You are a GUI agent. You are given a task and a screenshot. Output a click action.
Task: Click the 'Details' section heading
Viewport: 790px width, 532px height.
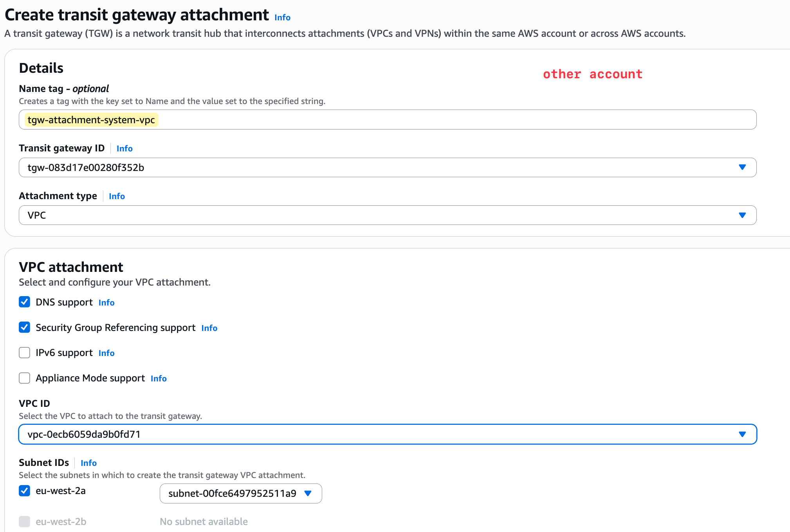pyautogui.click(x=41, y=68)
